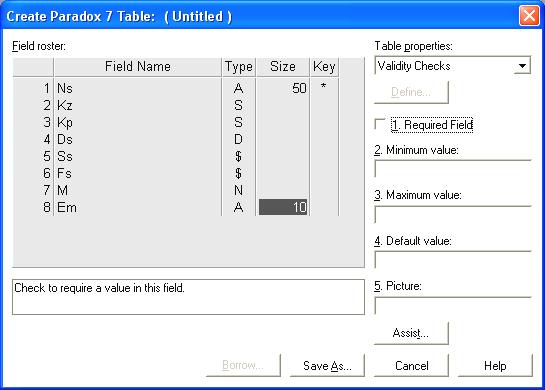Select the Kz field name cell
545x390 pixels.
click(x=138, y=105)
